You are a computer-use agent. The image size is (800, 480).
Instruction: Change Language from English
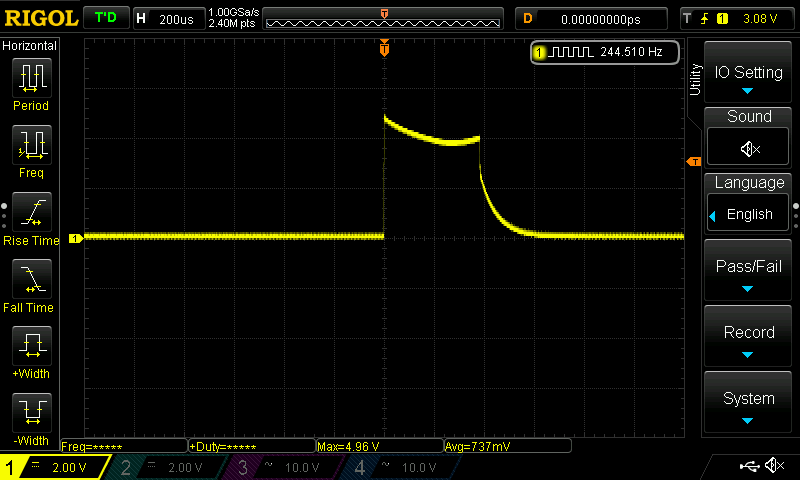pos(748,214)
